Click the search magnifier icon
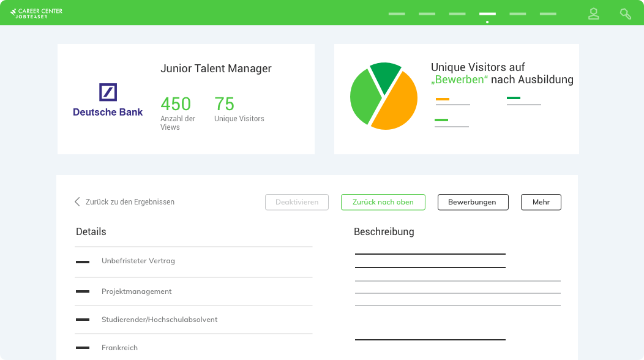Image resolution: width=644 pixels, height=360 pixels. 626,14
